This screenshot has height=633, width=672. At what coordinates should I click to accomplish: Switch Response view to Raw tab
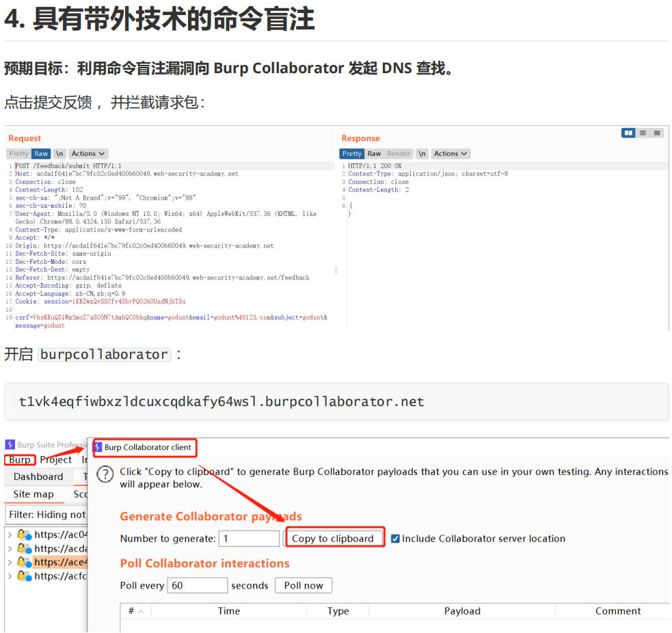[x=374, y=153]
